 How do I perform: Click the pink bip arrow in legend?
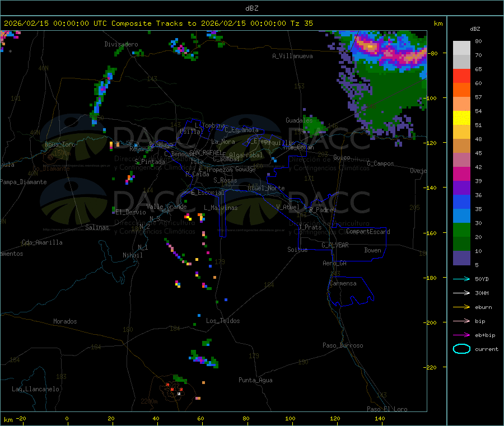[461, 321]
